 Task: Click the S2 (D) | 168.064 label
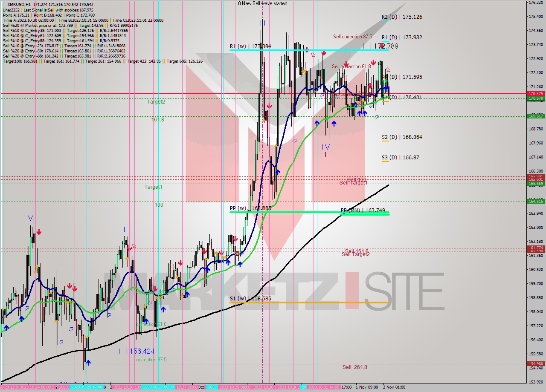coord(402,137)
